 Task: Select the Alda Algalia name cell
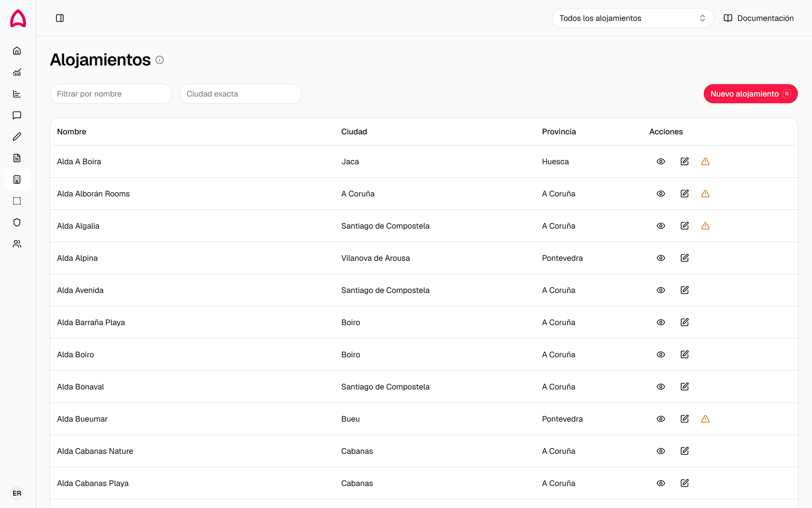point(78,226)
